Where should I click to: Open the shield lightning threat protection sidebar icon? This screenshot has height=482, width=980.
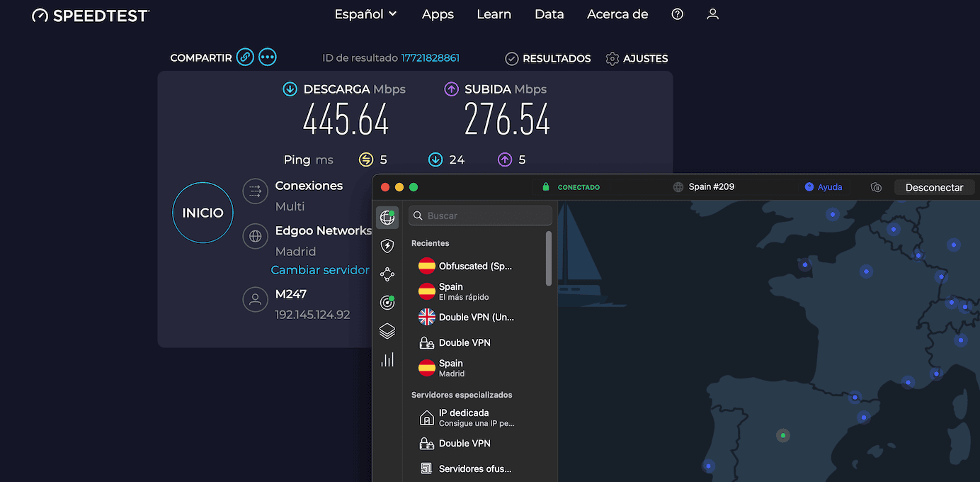[x=387, y=246]
